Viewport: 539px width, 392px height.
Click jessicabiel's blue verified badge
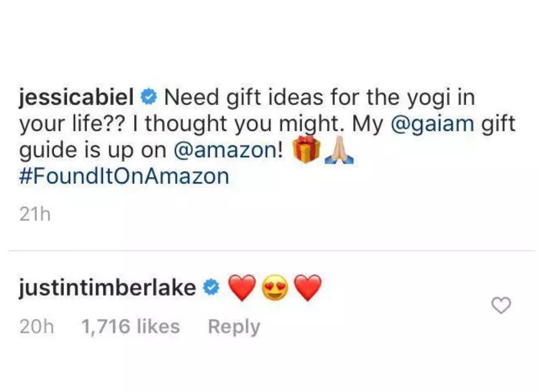(x=149, y=98)
